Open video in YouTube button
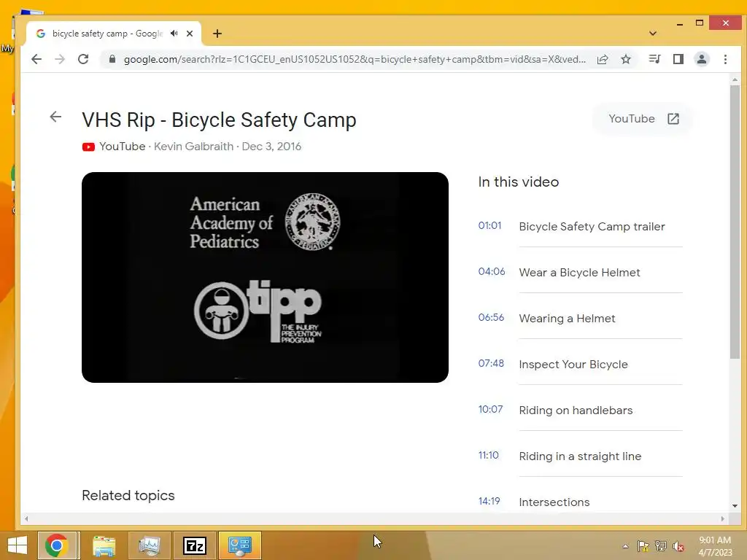 point(643,119)
